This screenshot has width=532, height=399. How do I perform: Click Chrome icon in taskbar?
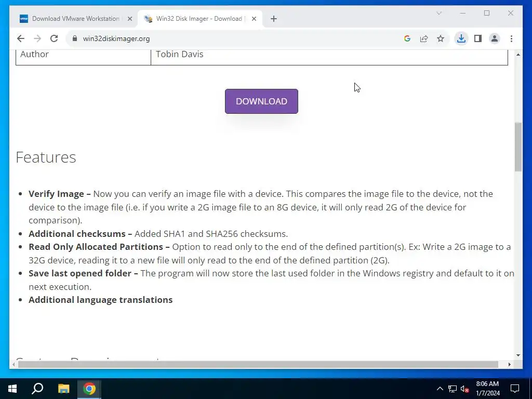point(89,389)
